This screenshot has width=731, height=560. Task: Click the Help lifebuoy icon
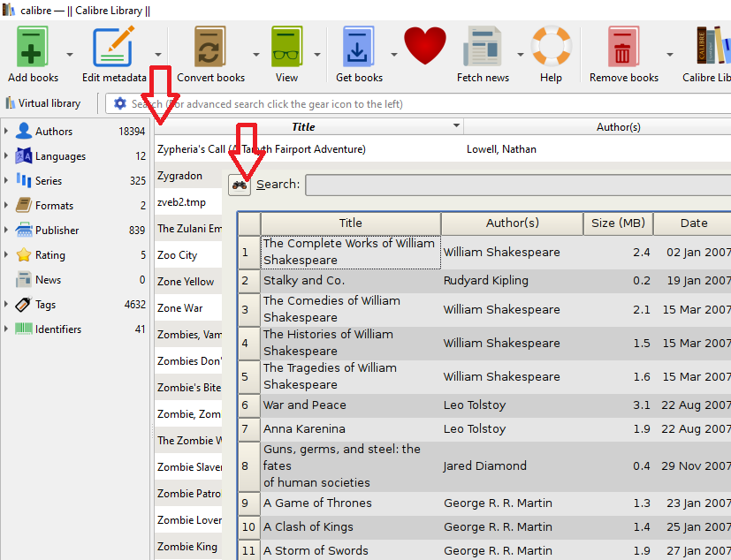coord(551,48)
